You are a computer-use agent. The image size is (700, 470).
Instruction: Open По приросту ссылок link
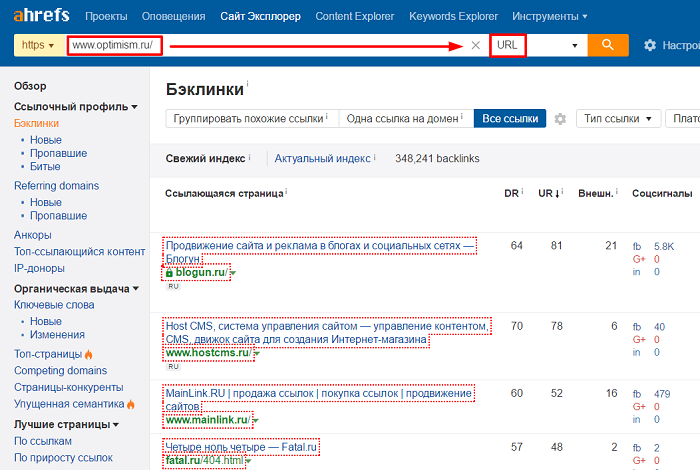(x=63, y=458)
